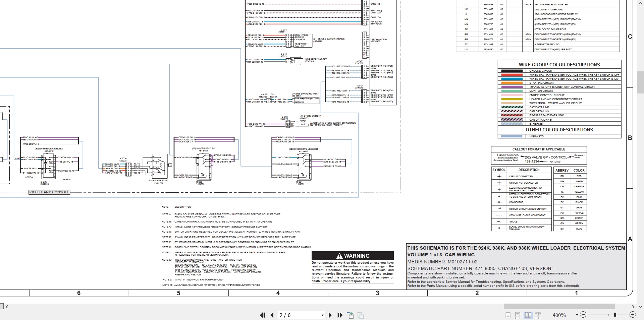Click the horizontal scrollbar left arrow
644x320 pixels.
[7, 307]
